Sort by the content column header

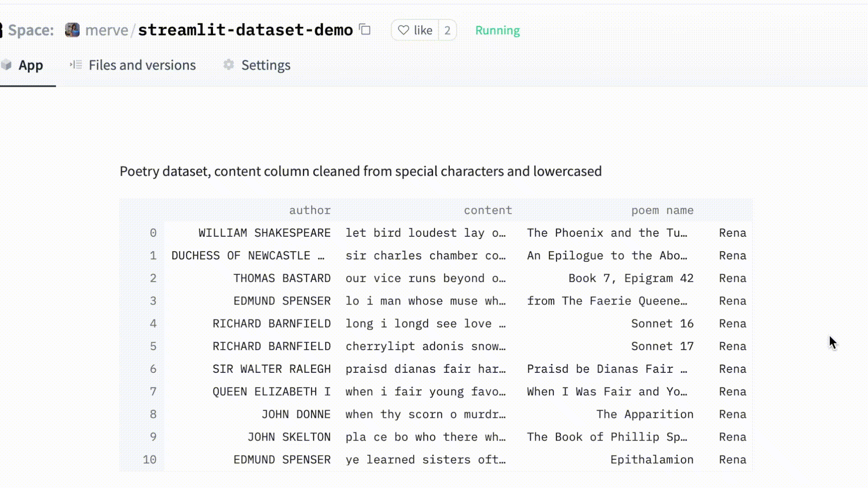point(488,210)
